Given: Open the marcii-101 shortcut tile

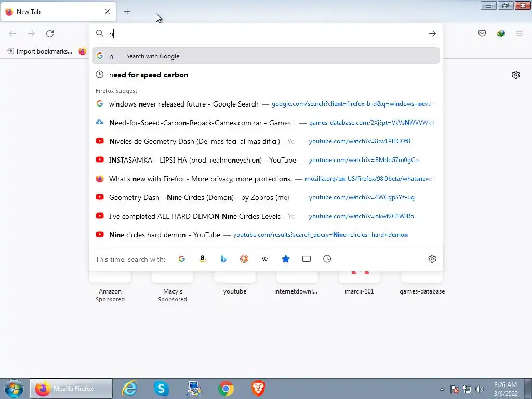Looking at the screenshot, I should pyautogui.click(x=360, y=284).
